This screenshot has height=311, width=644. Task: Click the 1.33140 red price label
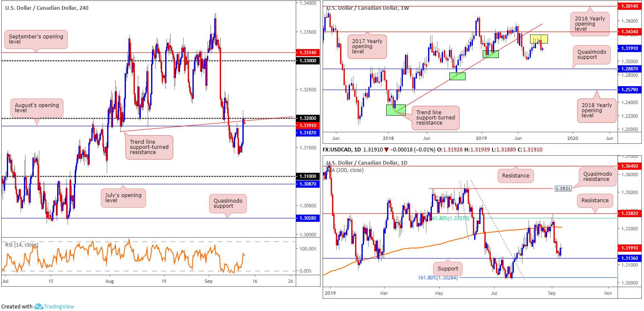307,52
